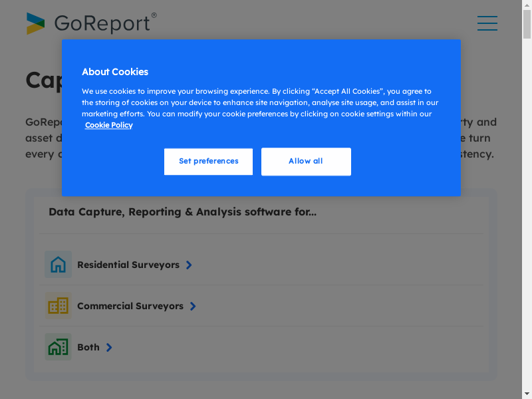The image size is (532, 399).
Task: Click the vertical scrollbar thumb
Action: 527,24
